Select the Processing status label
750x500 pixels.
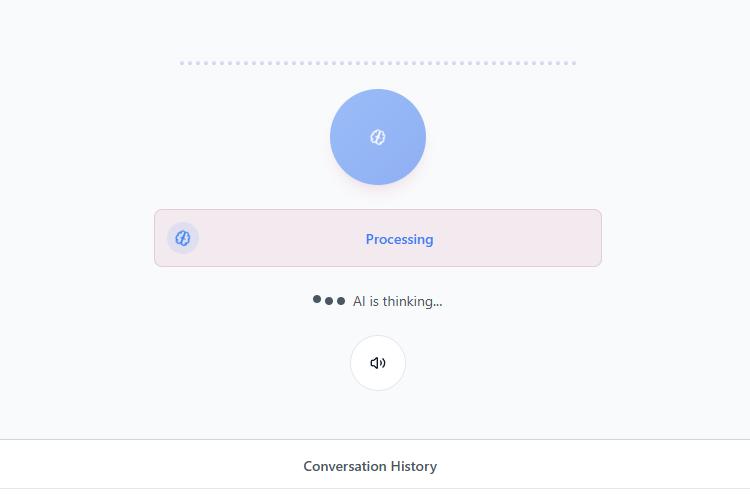point(399,239)
